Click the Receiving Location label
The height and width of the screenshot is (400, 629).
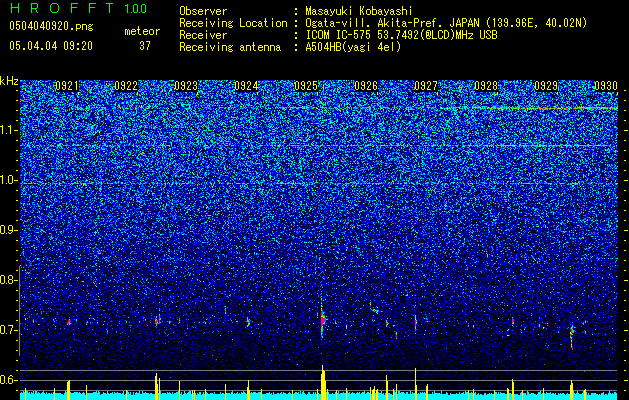pos(233,23)
